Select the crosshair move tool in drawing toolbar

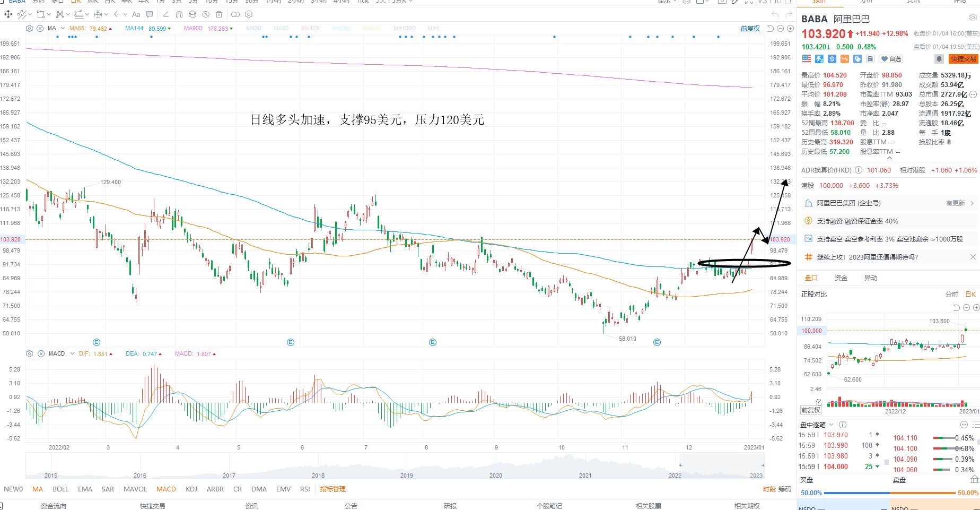click(8, 14)
